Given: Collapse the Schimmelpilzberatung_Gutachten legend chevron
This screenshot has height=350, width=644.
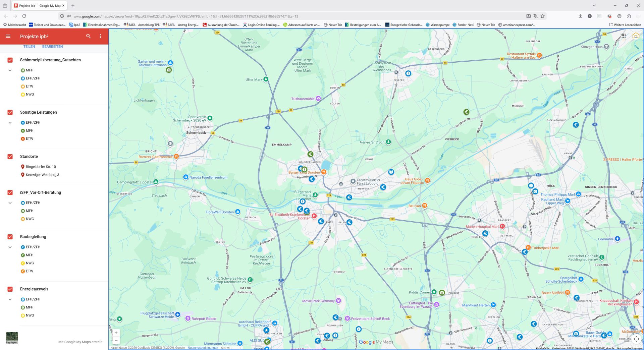Looking at the screenshot, I should 10,70.
